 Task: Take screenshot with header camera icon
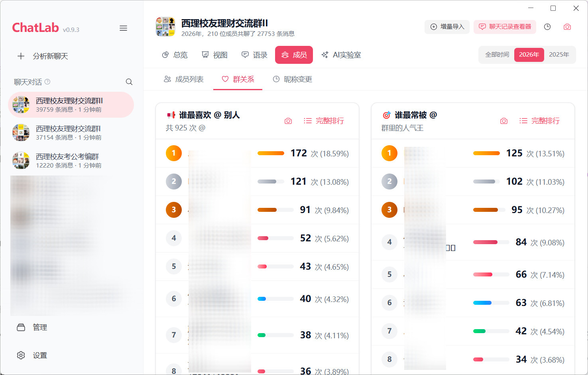(567, 27)
